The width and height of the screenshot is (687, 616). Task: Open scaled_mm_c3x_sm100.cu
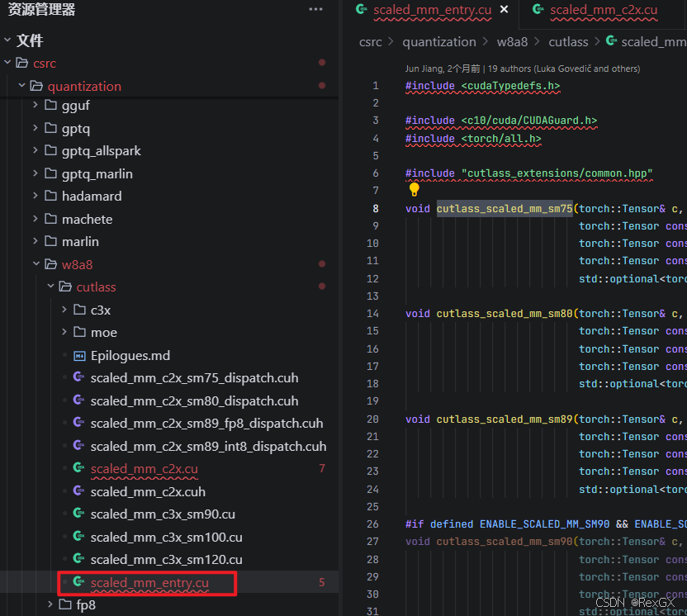tap(166, 537)
